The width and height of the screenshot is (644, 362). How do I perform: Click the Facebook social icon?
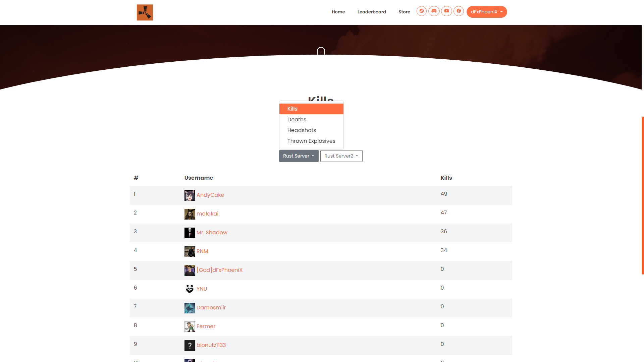459,11
